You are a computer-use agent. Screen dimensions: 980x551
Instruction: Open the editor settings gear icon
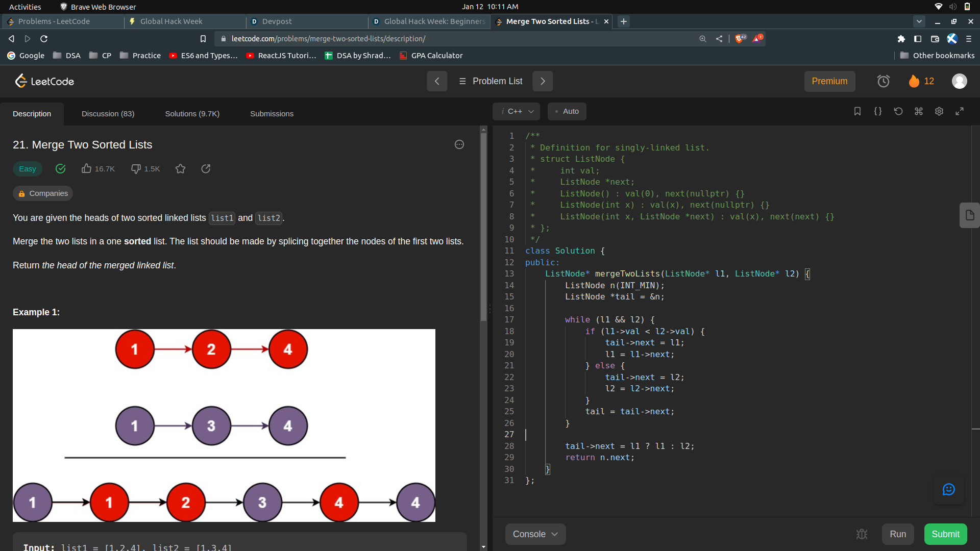939,111
